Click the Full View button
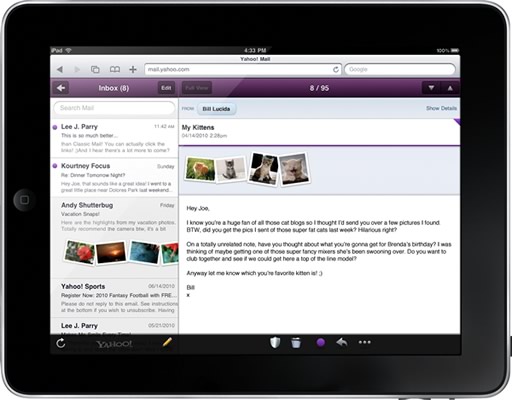Screen dimensions: 512x400 pos(197,88)
